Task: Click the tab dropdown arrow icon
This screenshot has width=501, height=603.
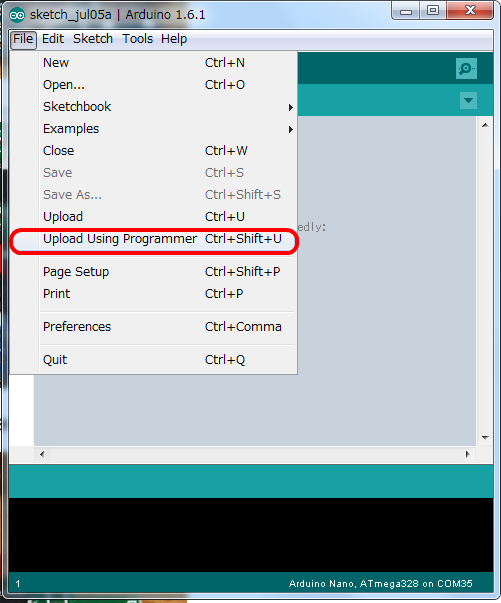Action: [x=468, y=100]
